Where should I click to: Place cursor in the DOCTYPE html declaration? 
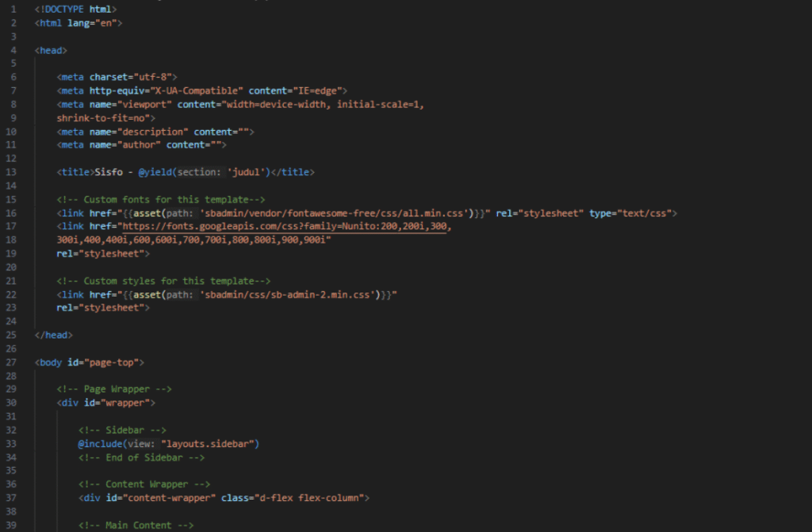[75, 9]
